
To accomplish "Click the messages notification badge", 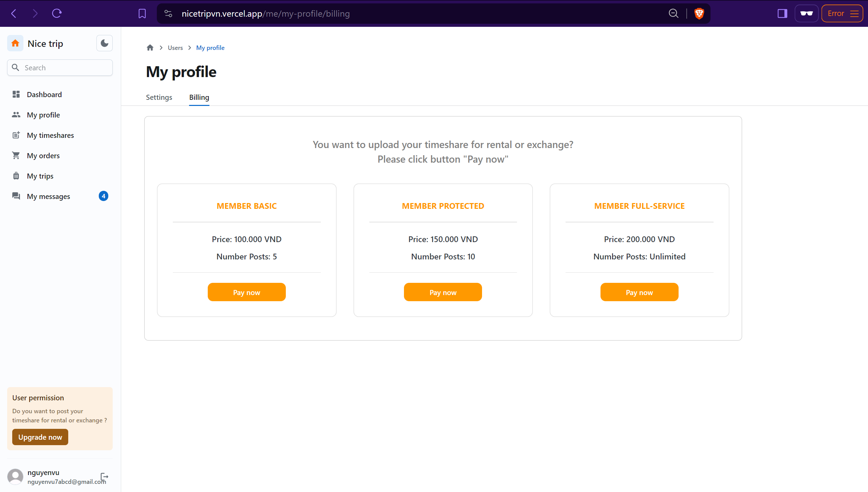I will [103, 196].
